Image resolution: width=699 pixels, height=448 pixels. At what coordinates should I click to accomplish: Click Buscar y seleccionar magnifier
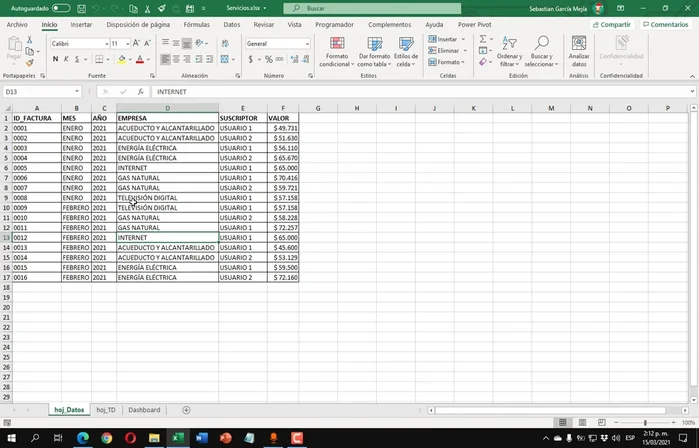click(x=541, y=44)
